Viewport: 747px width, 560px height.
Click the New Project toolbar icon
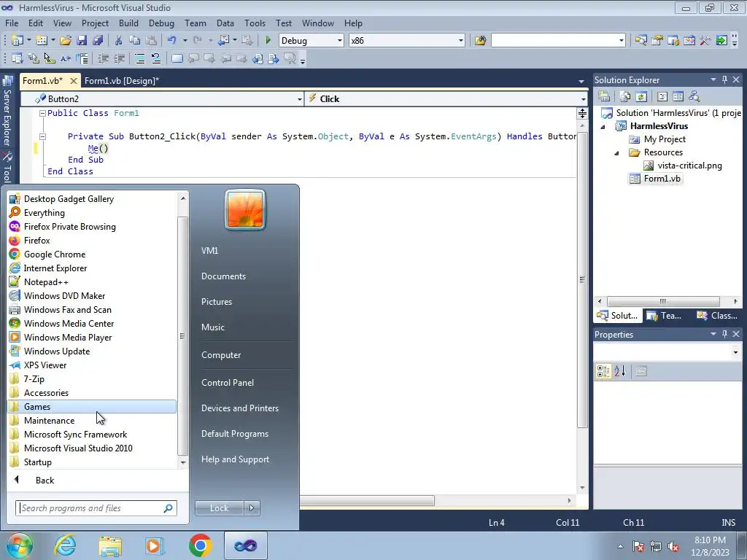coord(18,41)
